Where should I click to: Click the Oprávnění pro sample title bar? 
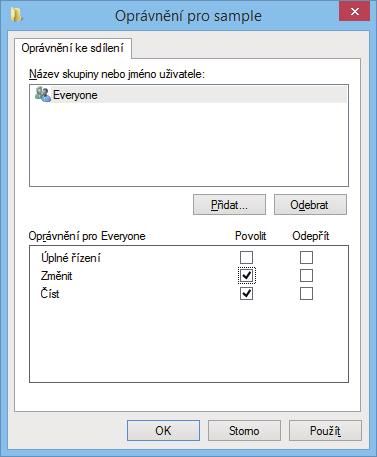click(188, 16)
